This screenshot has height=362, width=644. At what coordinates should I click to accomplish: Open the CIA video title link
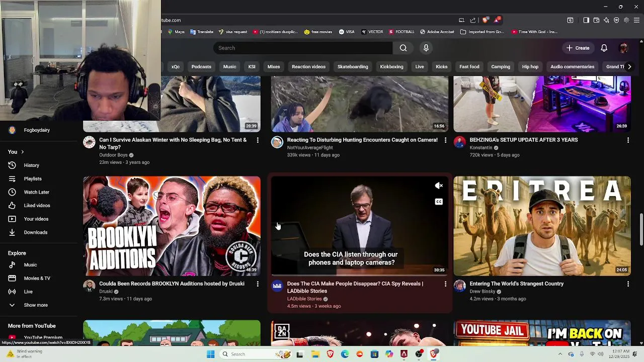pos(355,287)
